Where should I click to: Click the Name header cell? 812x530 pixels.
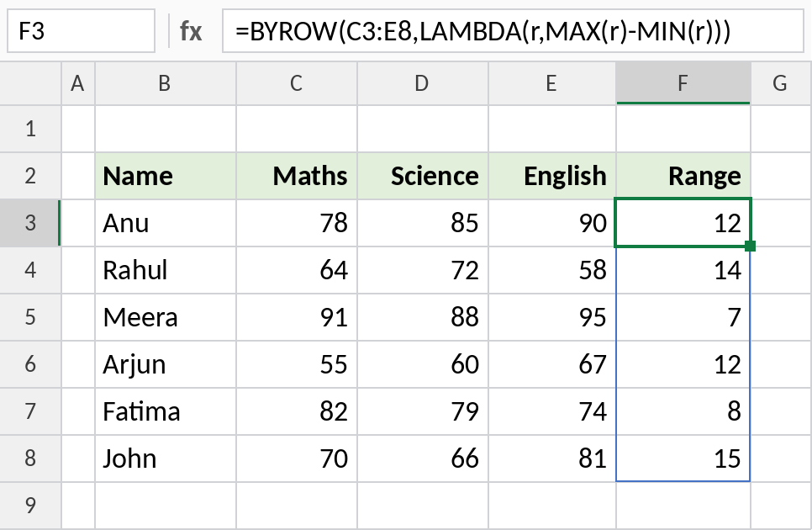coord(166,176)
